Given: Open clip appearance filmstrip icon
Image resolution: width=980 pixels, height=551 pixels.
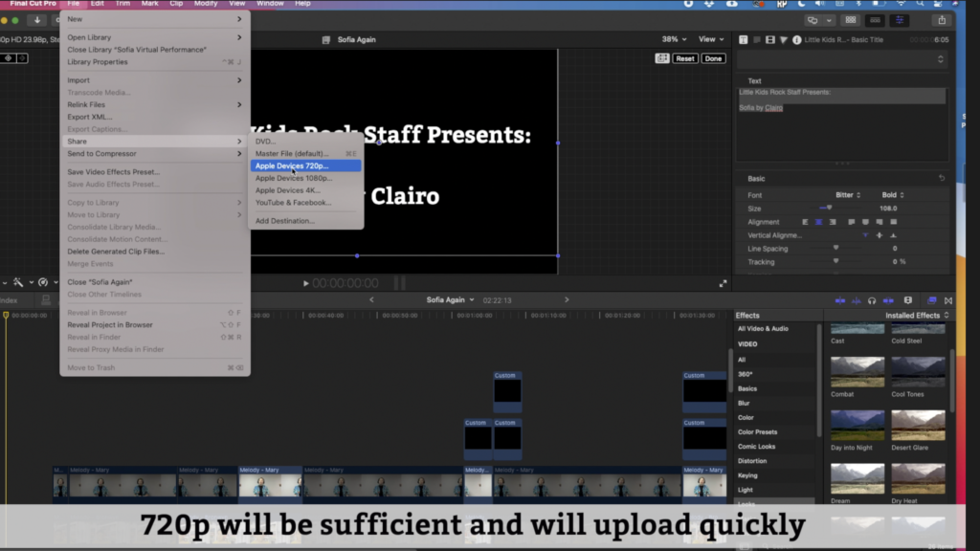Looking at the screenshot, I should pos(908,300).
